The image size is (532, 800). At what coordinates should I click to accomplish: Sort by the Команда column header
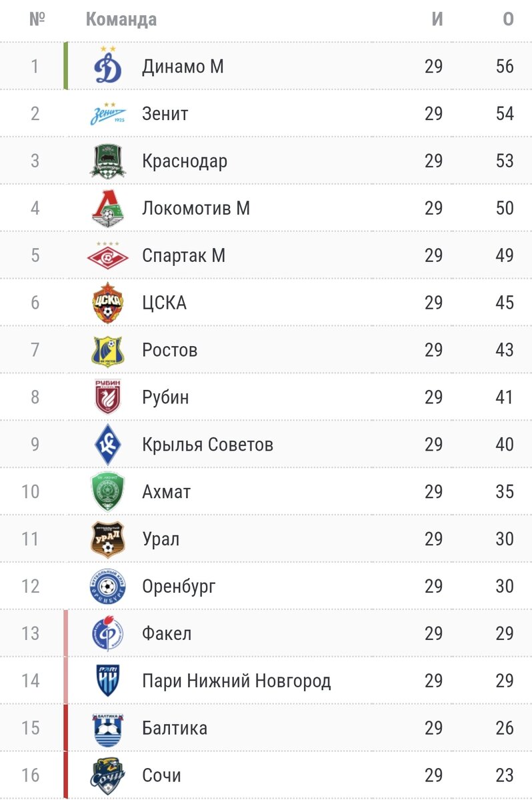tap(121, 20)
